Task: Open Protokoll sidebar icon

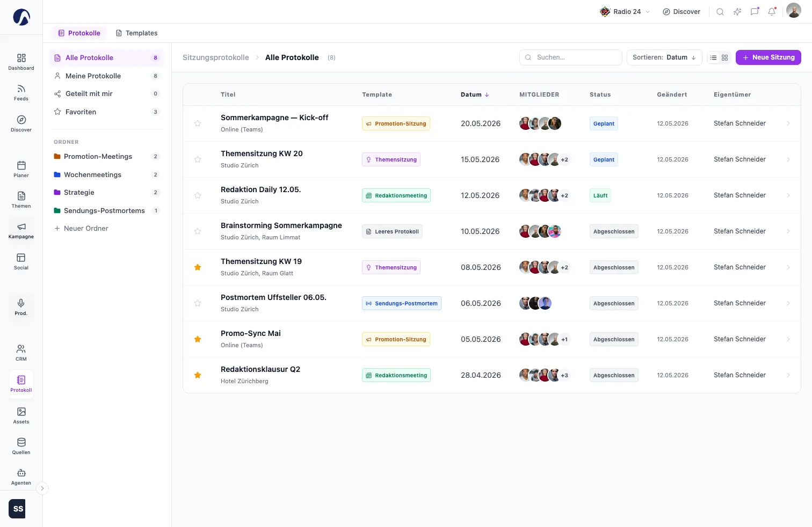Action: tap(21, 384)
